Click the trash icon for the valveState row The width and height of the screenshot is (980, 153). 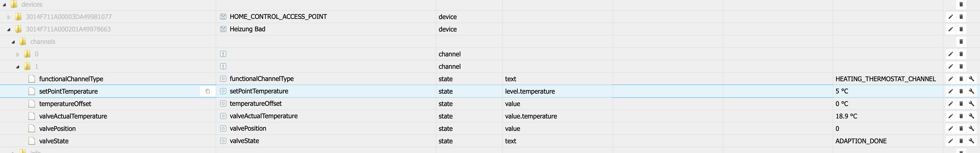[x=961, y=141]
